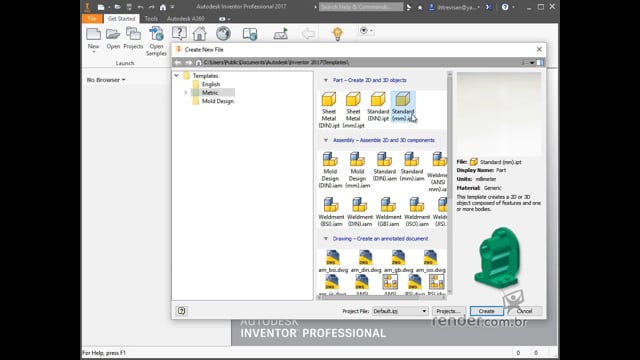Expand the Metric folder node
640x360 pixels.
coord(185,93)
